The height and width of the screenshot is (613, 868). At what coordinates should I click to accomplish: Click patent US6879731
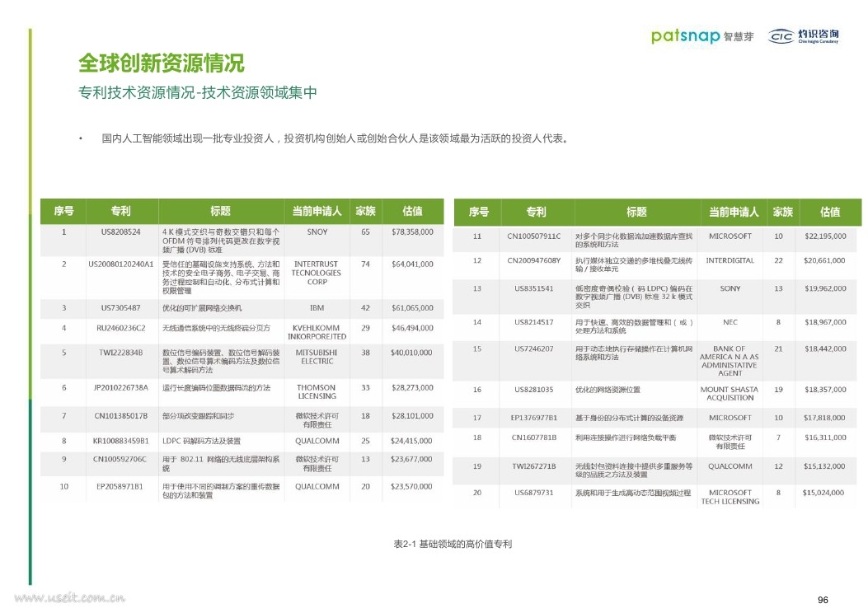pyautogui.click(x=533, y=493)
